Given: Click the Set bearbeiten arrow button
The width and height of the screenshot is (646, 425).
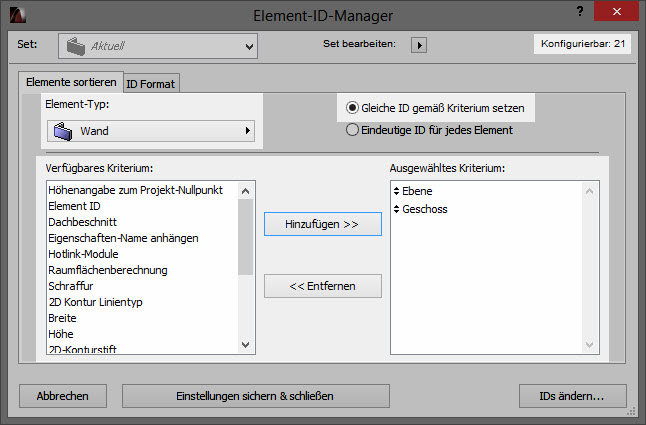Looking at the screenshot, I should [419, 45].
